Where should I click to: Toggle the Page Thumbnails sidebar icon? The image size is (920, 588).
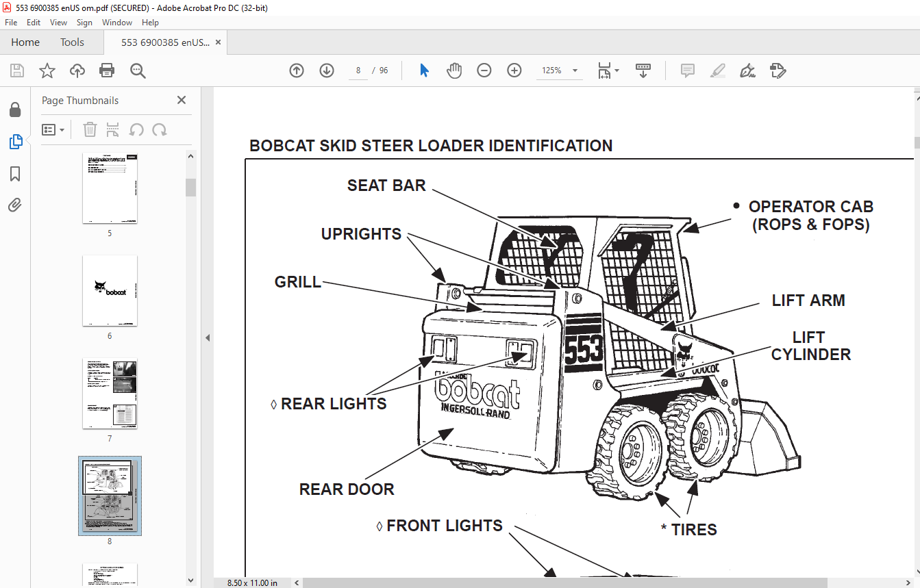15,142
